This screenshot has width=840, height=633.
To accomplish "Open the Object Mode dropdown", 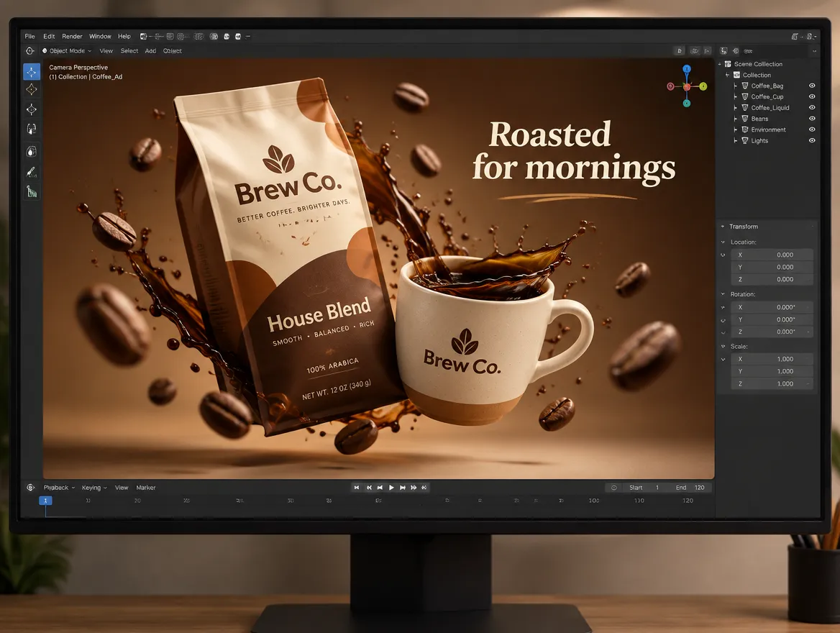I will click(x=67, y=51).
